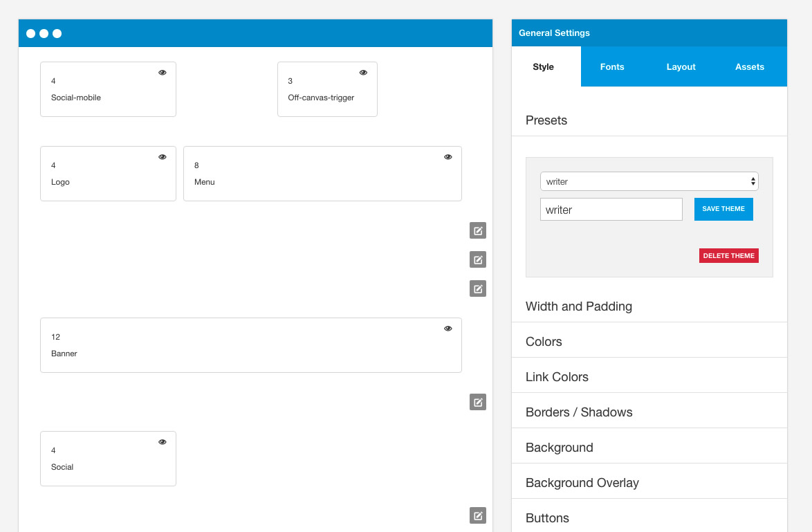Click the eye icon on the Banner block

(447, 329)
